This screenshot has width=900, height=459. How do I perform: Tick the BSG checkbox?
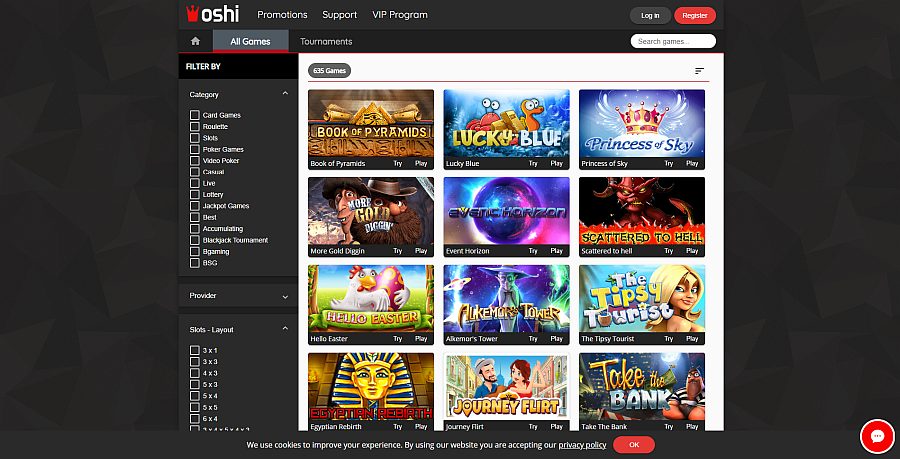tap(195, 263)
